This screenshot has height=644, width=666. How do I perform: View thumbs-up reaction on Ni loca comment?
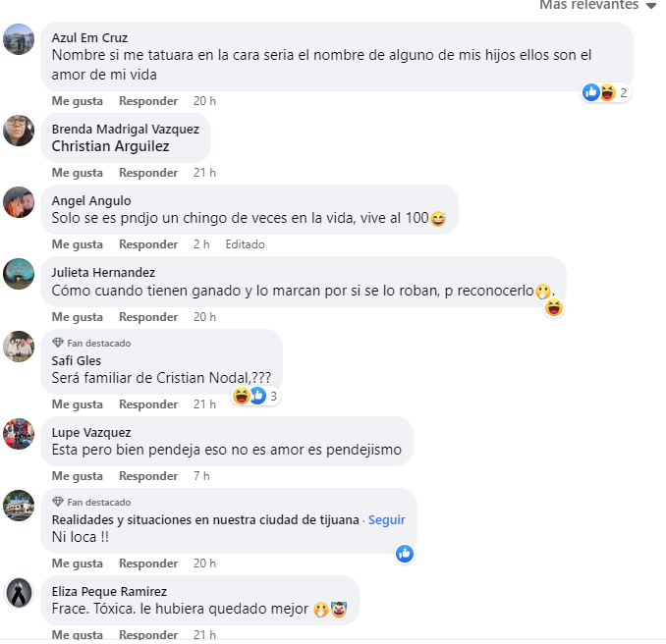(x=405, y=554)
